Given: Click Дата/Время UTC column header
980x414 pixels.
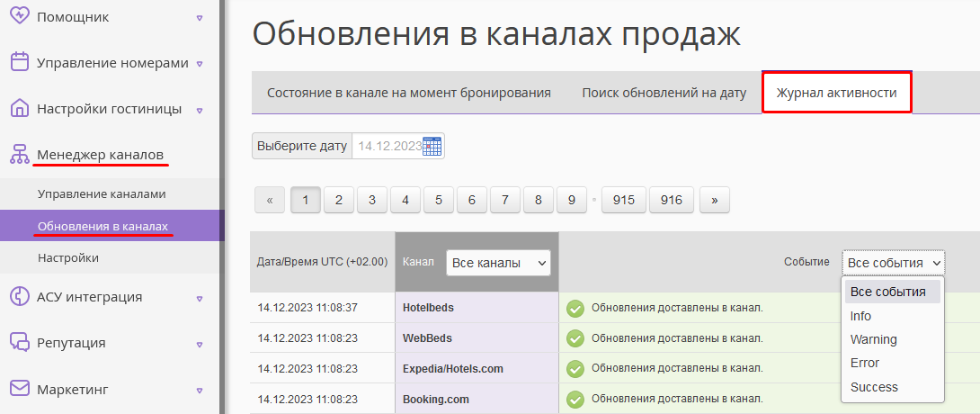Looking at the screenshot, I should pos(323,262).
